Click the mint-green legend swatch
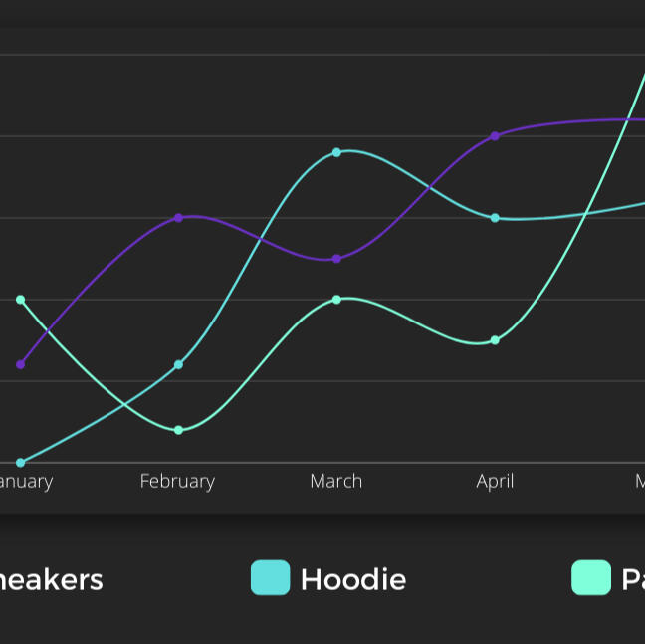This screenshot has width=645, height=644. tap(590, 578)
